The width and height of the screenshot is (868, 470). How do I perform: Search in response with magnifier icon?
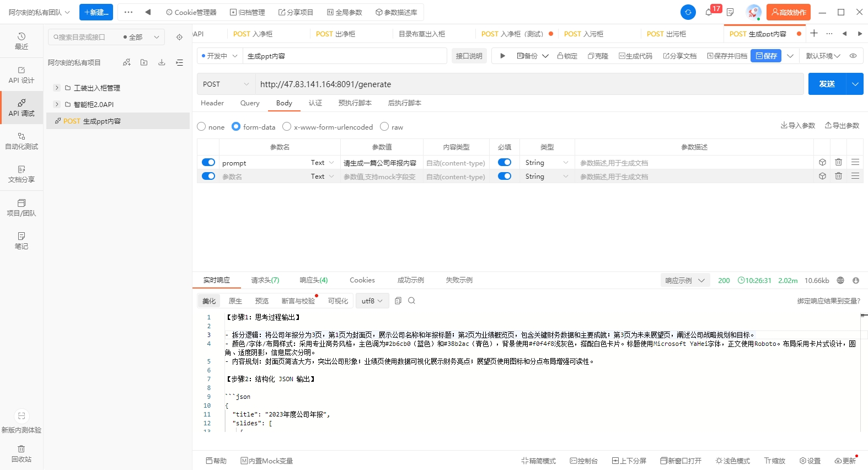click(x=411, y=301)
